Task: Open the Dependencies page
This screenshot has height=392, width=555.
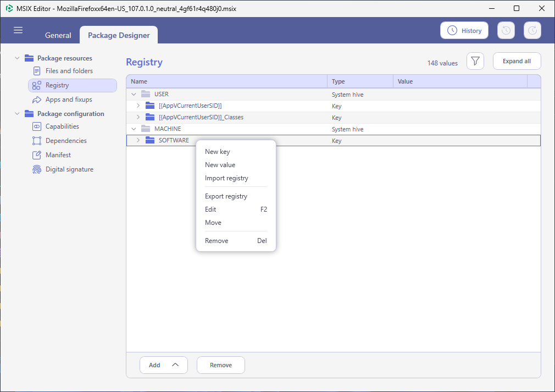Action: [x=66, y=141]
